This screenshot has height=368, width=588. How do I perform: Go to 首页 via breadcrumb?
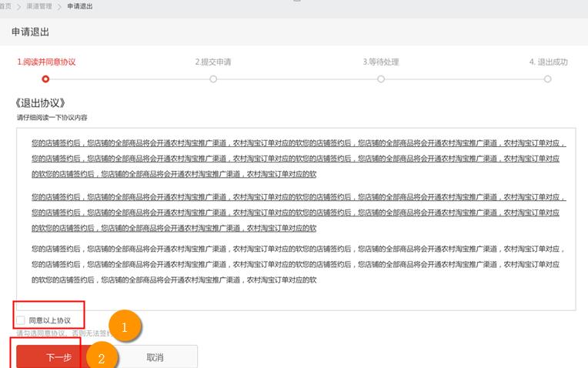pos(5,6)
